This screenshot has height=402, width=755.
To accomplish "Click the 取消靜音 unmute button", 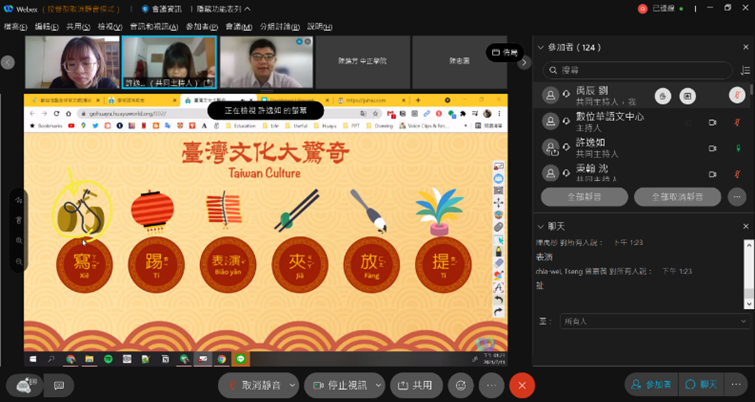I will [x=253, y=385].
